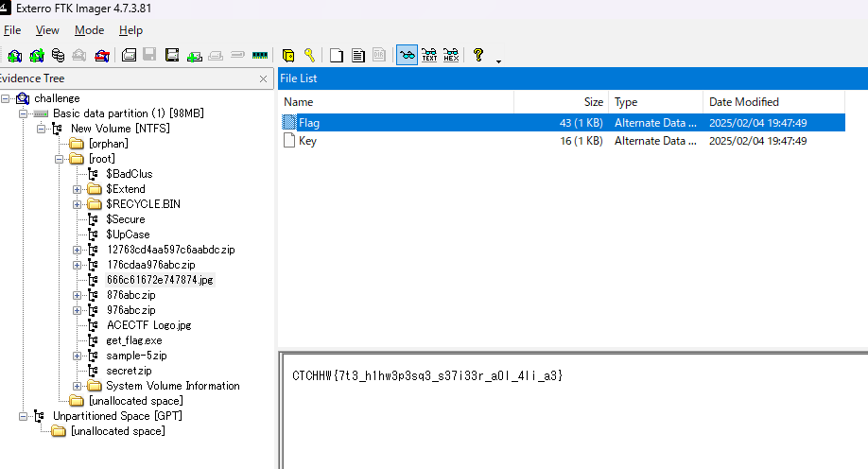Expand 976abc.zip node
The width and height of the screenshot is (868, 469).
click(77, 311)
